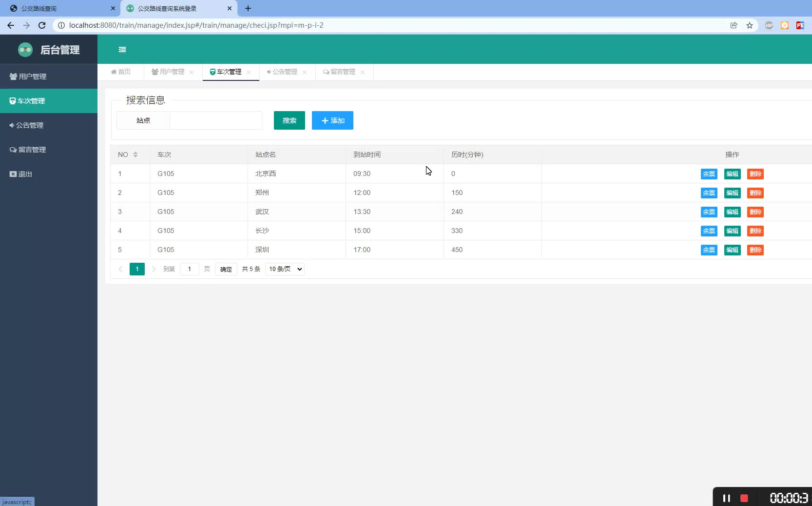Viewport: 812px width, 506px height.
Task: Click 删除 for 深圳 row
Action: pos(755,250)
